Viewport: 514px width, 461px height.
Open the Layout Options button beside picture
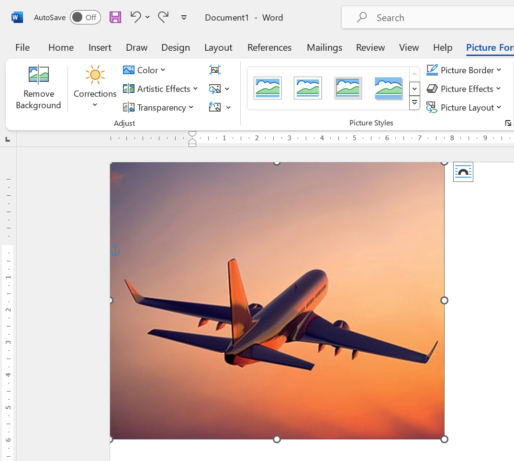click(463, 172)
